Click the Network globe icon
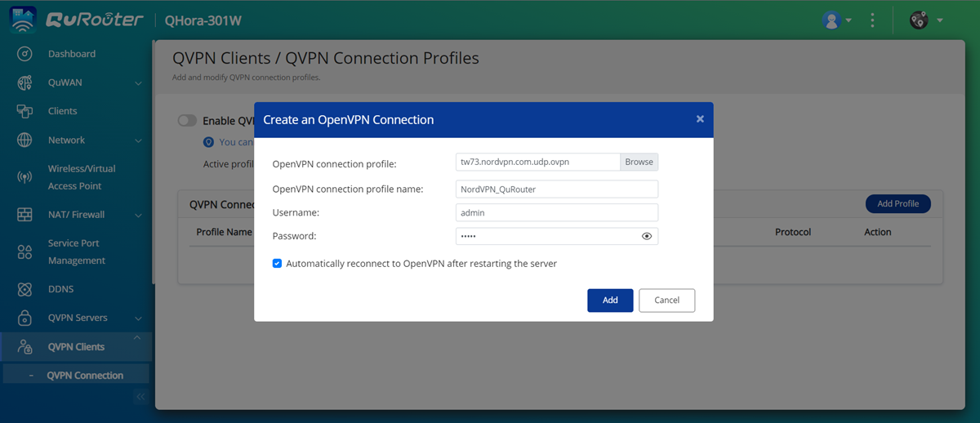This screenshot has width=980, height=423. pyautogui.click(x=24, y=140)
